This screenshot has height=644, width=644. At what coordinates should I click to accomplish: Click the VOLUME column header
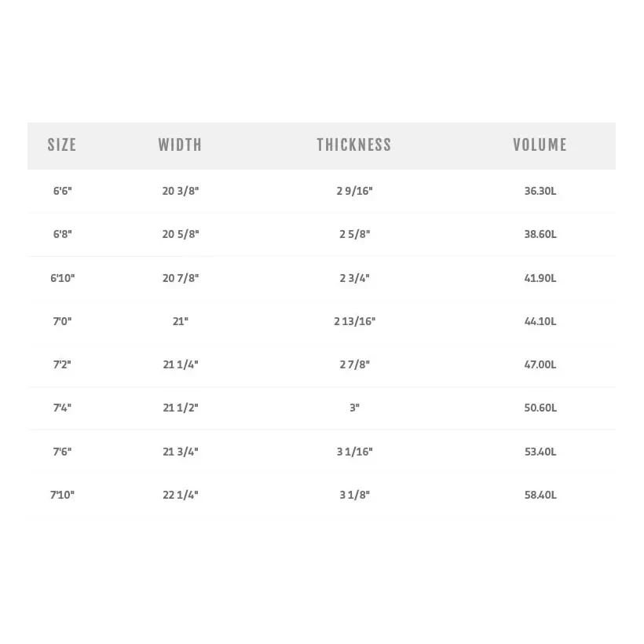(x=540, y=145)
